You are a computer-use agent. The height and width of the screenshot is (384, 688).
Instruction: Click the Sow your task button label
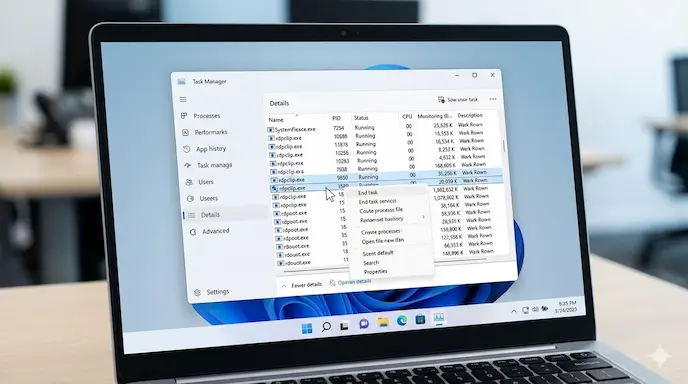[x=462, y=100]
